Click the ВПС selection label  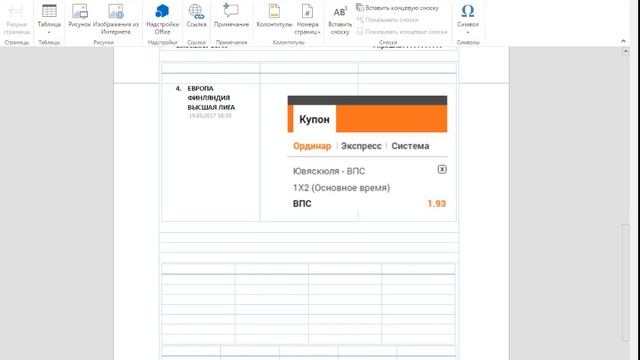click(302, 204)
